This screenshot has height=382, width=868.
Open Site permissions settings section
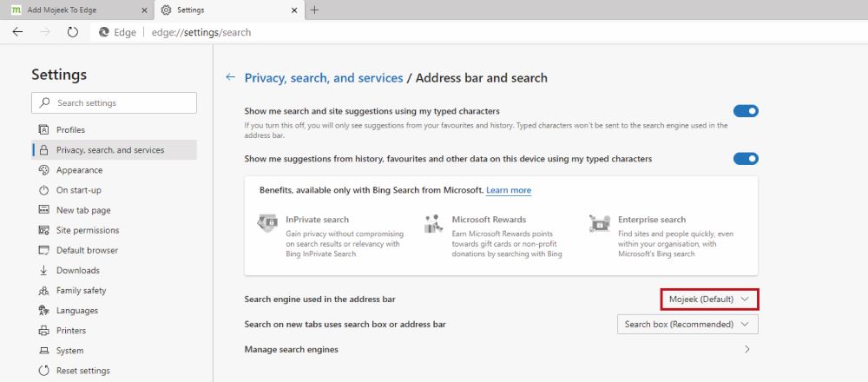tap(88, 230)
